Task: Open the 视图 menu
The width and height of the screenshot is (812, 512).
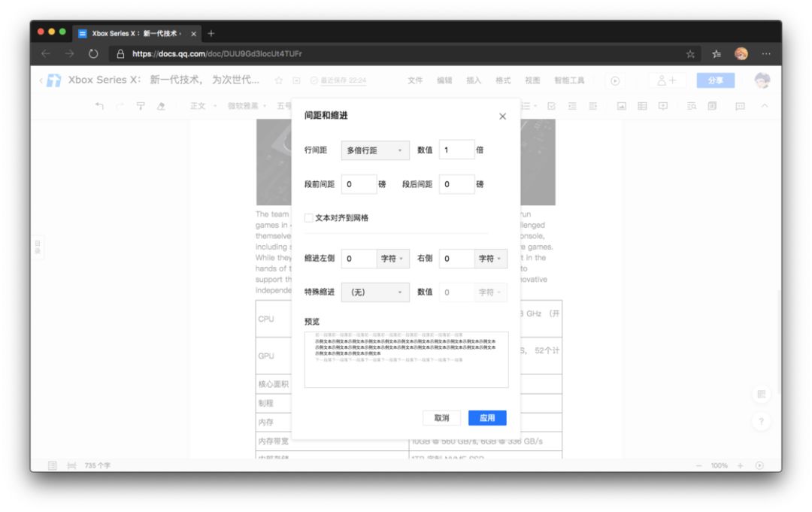Action: (532, 80)
